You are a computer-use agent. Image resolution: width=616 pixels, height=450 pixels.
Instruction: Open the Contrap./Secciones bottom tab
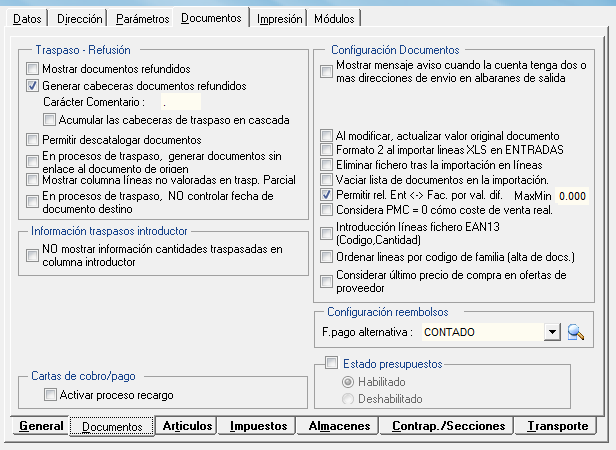point(448,426)
